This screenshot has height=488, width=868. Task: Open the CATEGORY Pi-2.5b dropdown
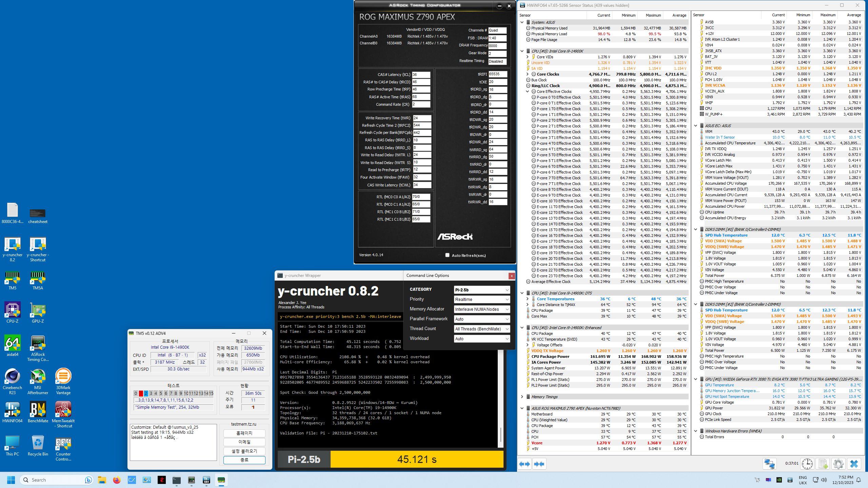tap(481, 290)
